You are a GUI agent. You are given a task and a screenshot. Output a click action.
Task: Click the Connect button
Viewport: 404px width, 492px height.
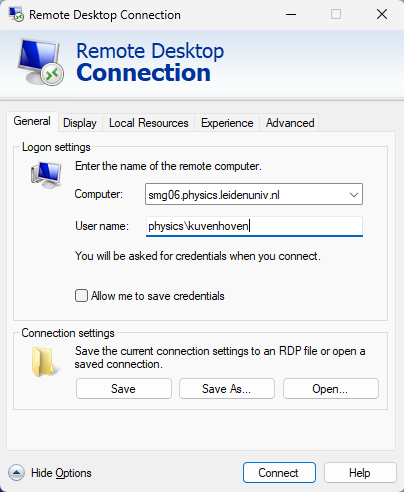click(279, 473)
